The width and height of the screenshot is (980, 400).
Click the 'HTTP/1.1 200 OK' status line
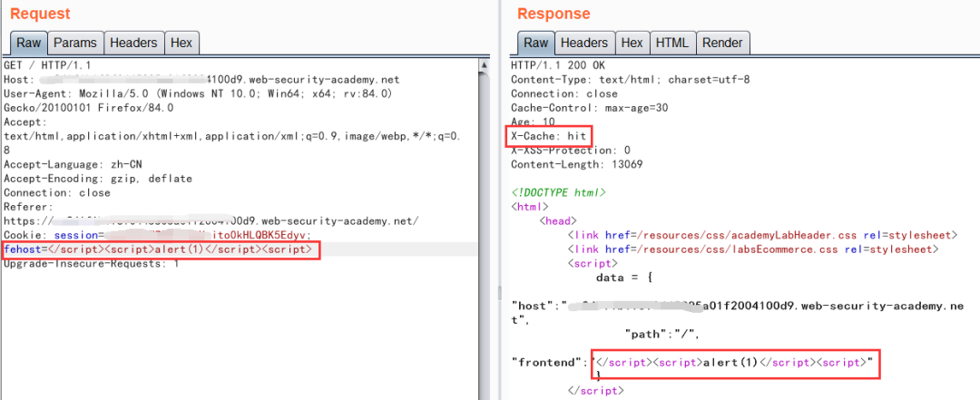[558, 65]
